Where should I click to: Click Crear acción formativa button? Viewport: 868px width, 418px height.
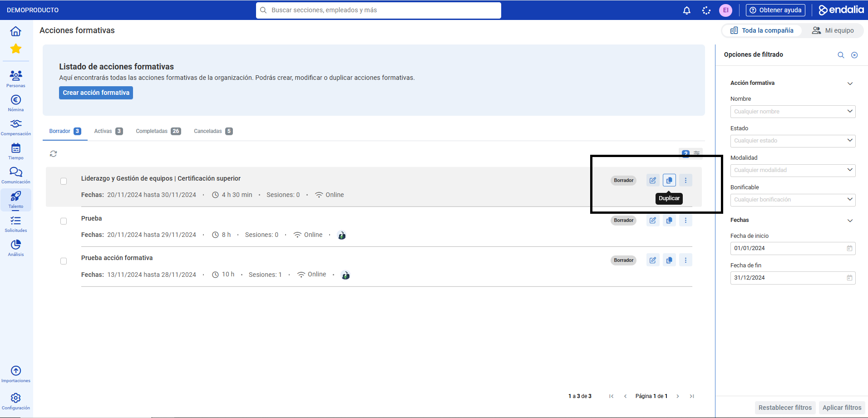(96, 93)
